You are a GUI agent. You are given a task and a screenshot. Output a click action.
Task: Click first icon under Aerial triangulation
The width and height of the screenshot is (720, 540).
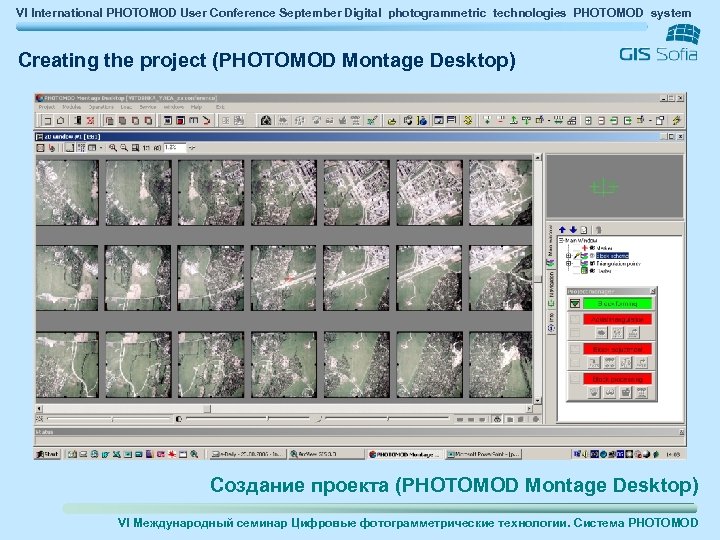[x=602, y=333]
